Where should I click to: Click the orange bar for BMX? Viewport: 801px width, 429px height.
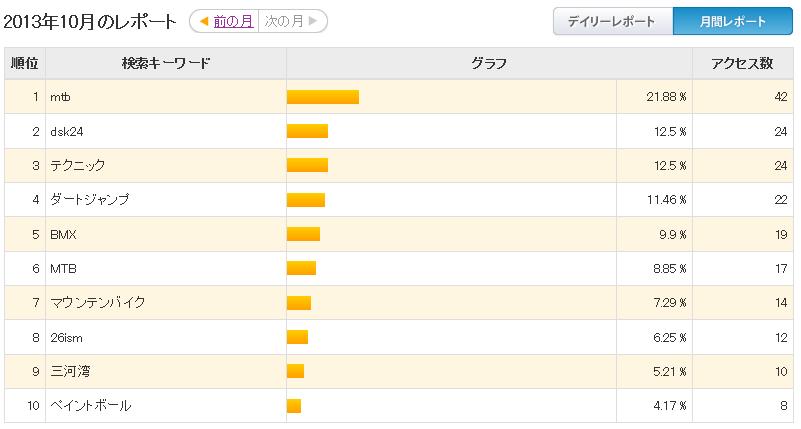point(303,234)
